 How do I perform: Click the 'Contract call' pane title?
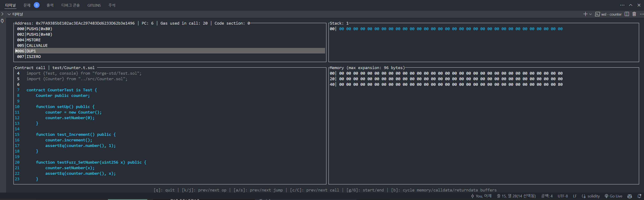click(30, 68)
